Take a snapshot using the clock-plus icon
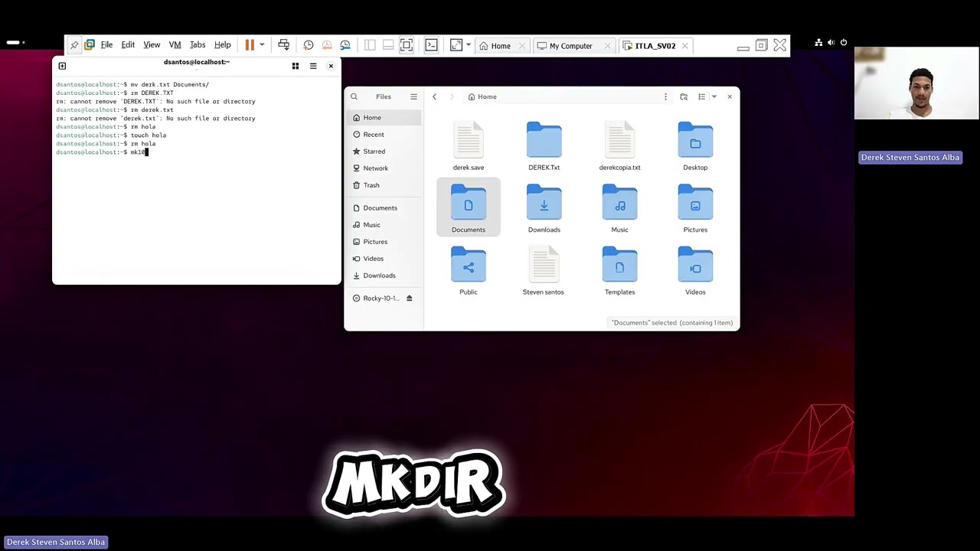The width and height of the screenshot is (980, 551). click(x=309, y=46)
